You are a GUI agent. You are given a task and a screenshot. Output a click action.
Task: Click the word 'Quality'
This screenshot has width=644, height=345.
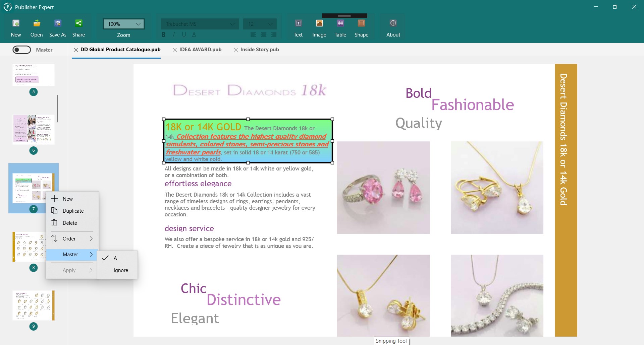[x=419, y=123]
